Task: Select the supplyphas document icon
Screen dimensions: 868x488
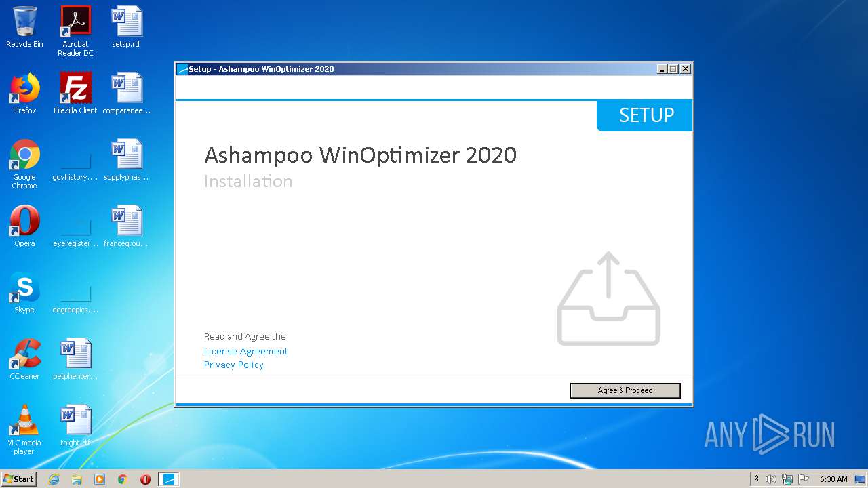Action: click(126, 161)
